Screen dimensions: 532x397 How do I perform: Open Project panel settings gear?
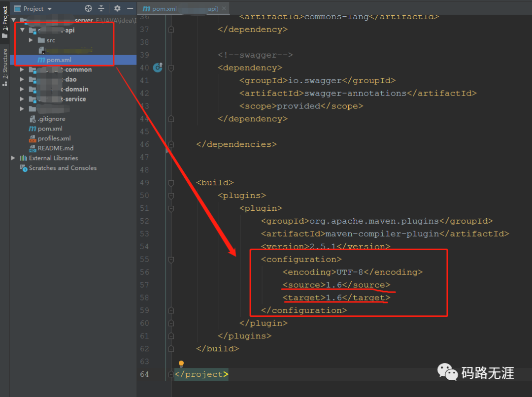point(117,8)
